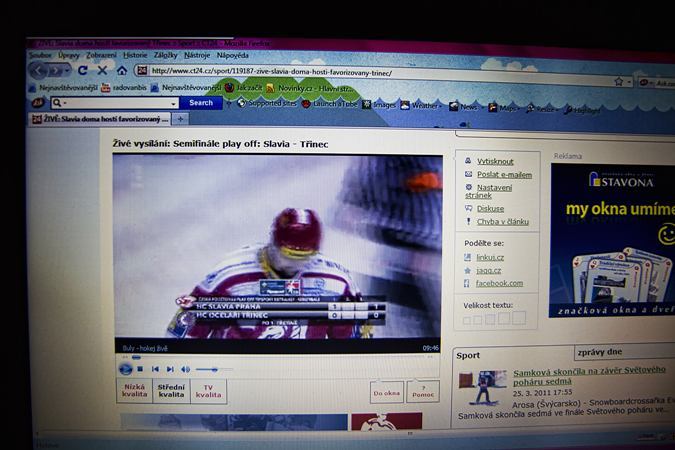675x450 pixels.
Task: Click the stop button in video player
Action: (140, 369)
